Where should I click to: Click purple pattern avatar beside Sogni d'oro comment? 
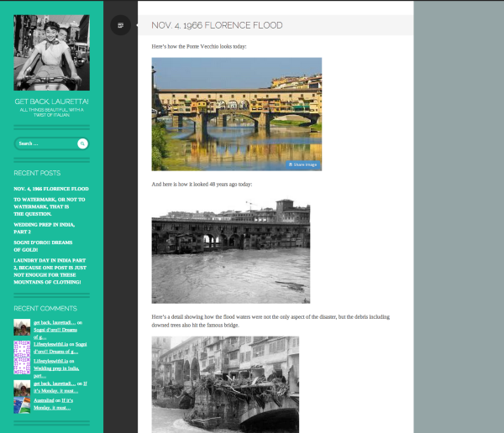click(x=22, y=349)
